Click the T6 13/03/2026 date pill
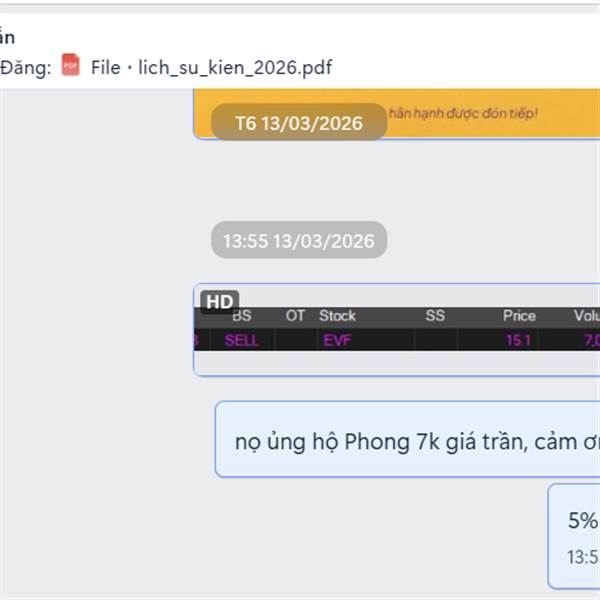Screen dimensions: 600x600 (299, 122)
